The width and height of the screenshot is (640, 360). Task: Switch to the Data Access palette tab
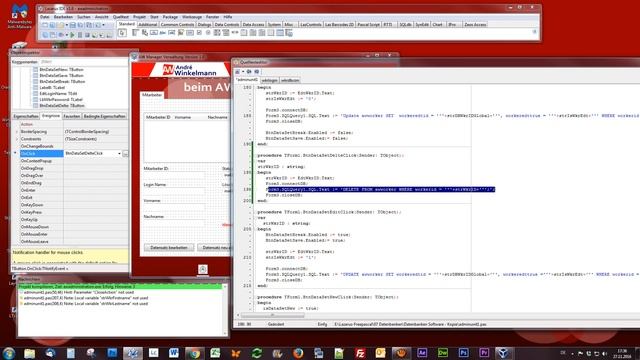[253, 24]
